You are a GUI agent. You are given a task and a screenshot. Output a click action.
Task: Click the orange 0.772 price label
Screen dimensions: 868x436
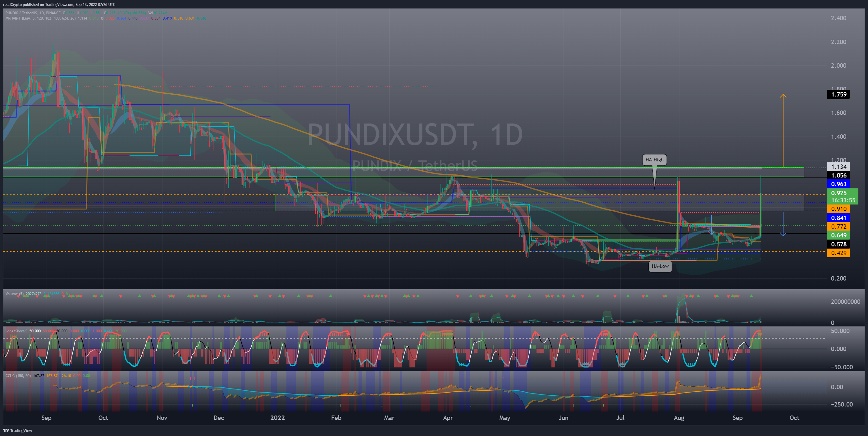point(838,227)
